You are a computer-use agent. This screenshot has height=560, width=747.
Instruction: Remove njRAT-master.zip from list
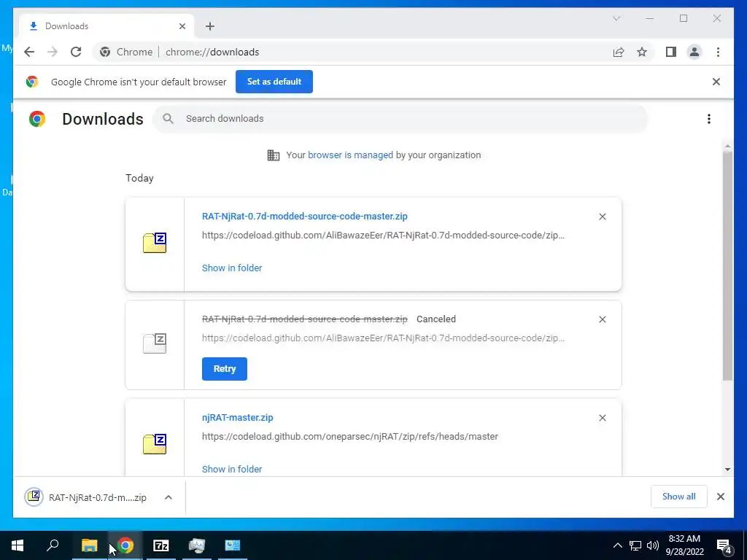[x=602, y=418]
